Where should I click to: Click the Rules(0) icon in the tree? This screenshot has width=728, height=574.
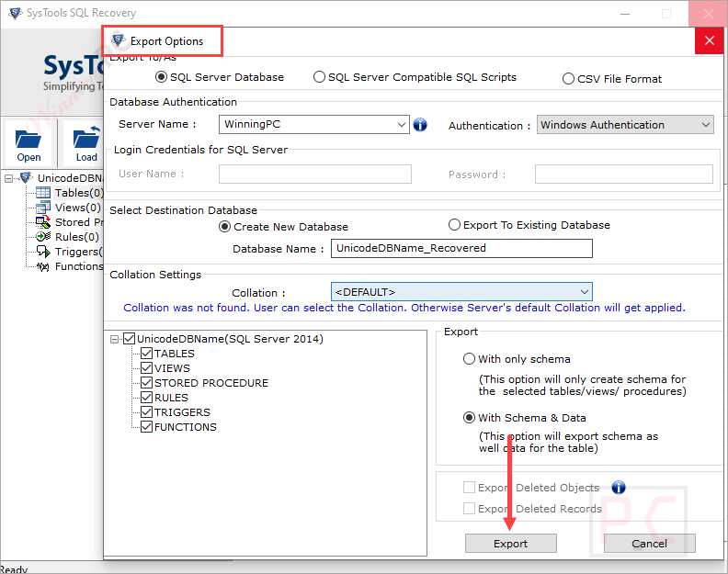pos(42,237)
